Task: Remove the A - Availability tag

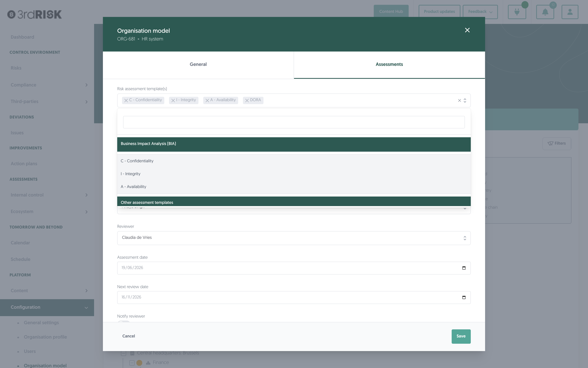Action: (207, 100)
